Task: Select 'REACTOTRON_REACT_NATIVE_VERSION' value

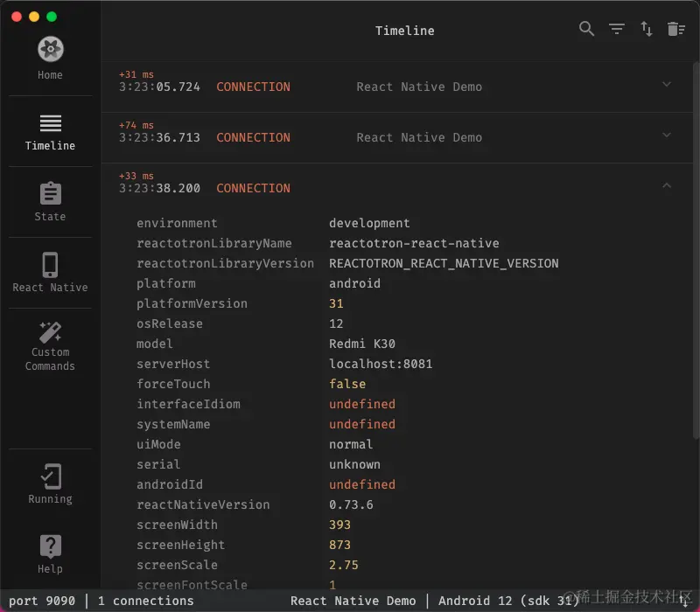Action: [x=444, y=263]
